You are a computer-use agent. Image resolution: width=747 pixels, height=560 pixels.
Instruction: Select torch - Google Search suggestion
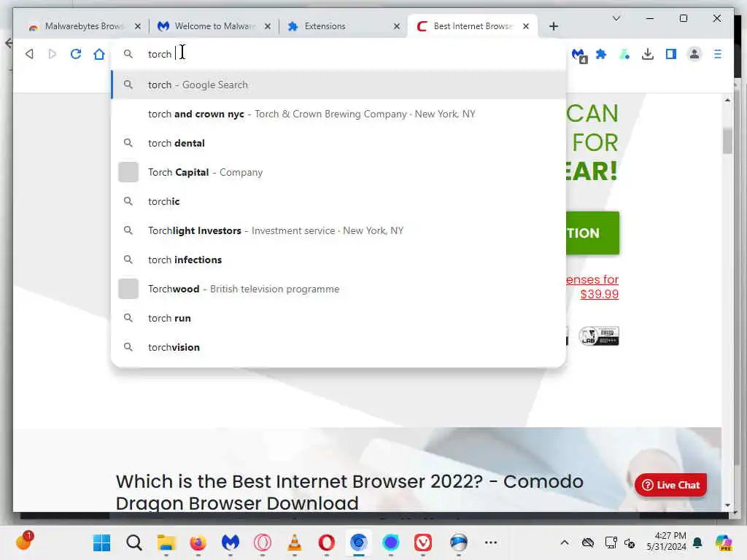pyautogui.click(x=338, y=85)
